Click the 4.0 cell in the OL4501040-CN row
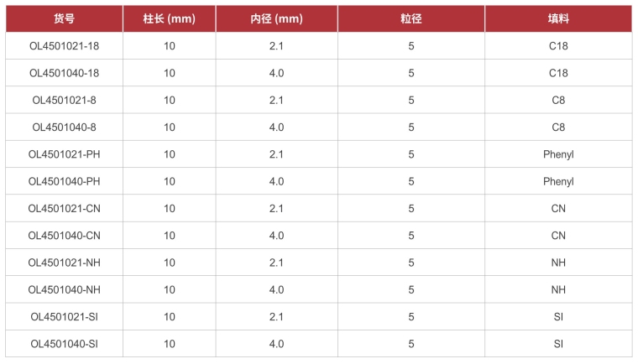The height and width of the screenshot is (364, 638). pos(277,236)
